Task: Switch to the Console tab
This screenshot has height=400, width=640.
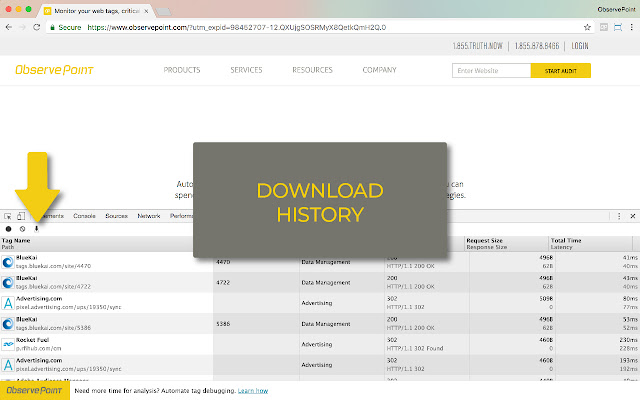Action: pyautogui.click(x=84, y=215)
